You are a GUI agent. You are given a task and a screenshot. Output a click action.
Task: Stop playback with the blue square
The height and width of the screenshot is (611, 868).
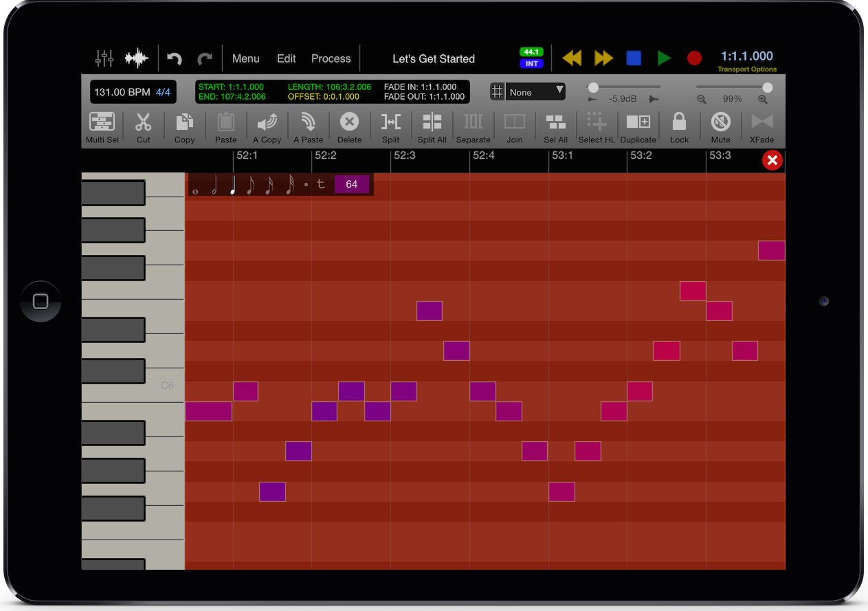[634, 58]
